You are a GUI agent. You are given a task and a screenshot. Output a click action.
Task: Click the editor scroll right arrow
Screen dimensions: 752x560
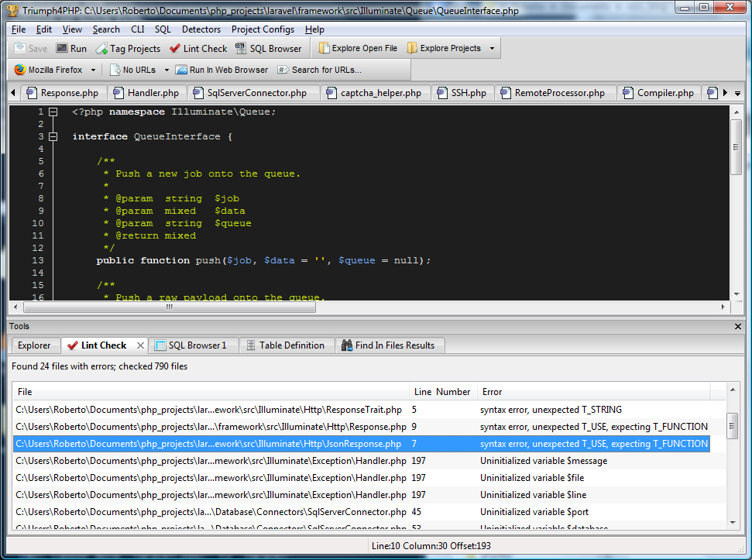tap(723, 307)
